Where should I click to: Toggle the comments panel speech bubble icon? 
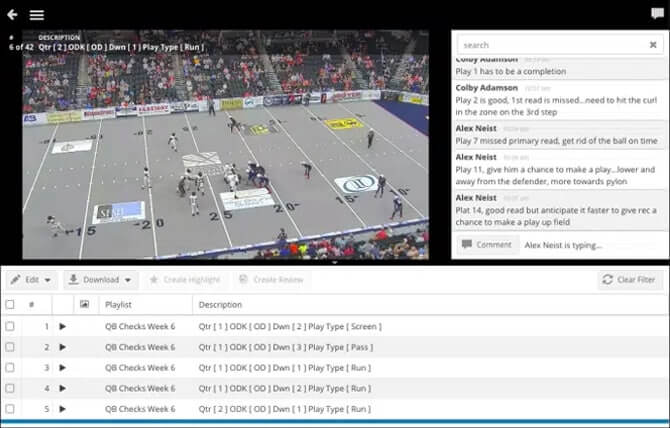click(x=657, y=13)
